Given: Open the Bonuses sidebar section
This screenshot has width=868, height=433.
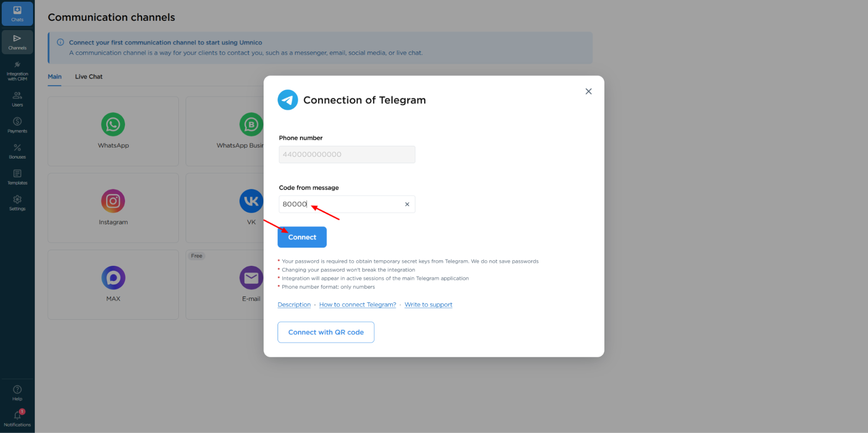Looking at the screenshot, I should click(x=17, y=151).
